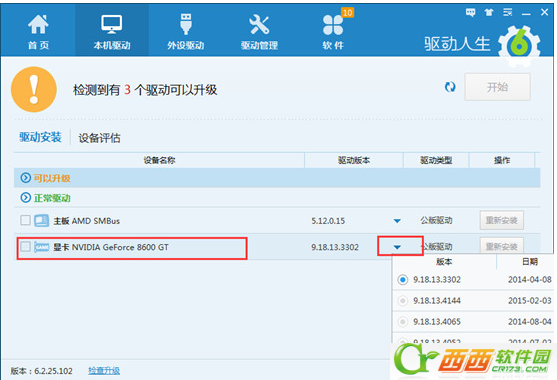Switch to the 设备评估 device evaluation tab

click(99, 138)
